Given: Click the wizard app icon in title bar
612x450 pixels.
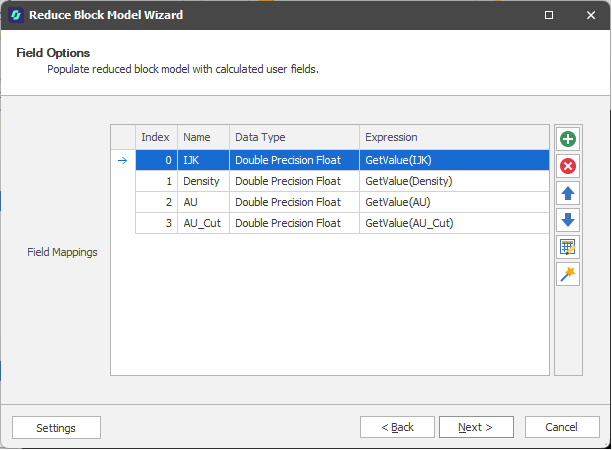Looking at the screenshot, I should pos(15,15).
